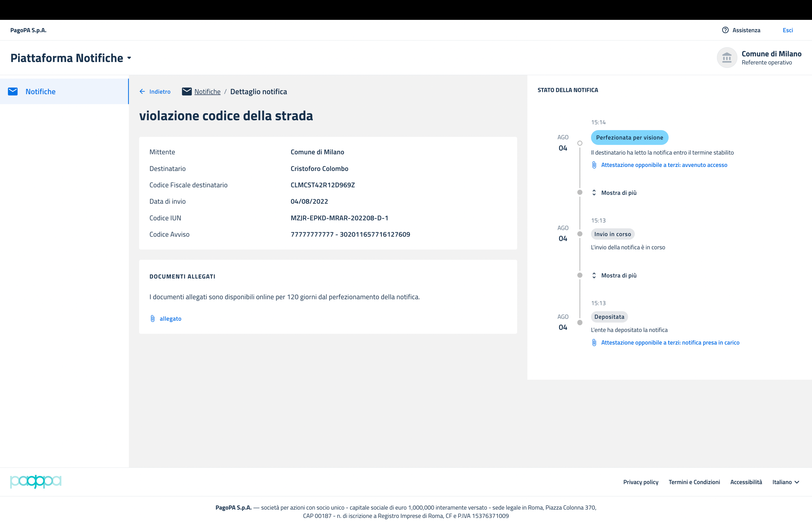Go to the Notifiche breadcrumb link
Image resolution: width=812 pixels, height=527 pixels.
pyautogui.click(x=207, y=92)
